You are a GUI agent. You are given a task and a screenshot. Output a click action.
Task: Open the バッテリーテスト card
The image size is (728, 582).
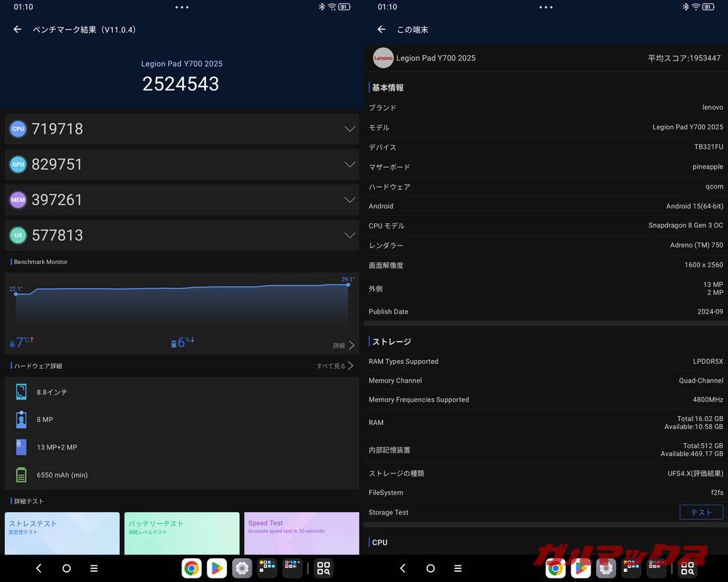pyautogui.click(x=181, y=533)
